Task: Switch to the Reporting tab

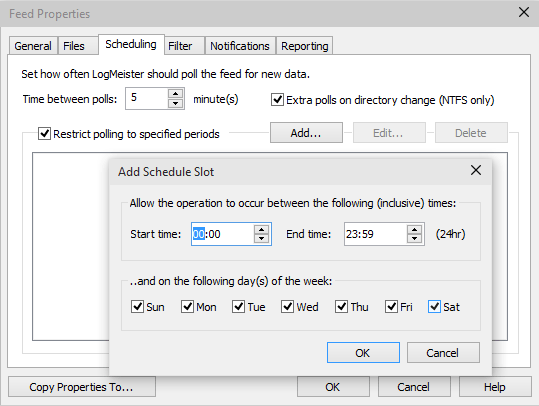Action: [305, 46]
